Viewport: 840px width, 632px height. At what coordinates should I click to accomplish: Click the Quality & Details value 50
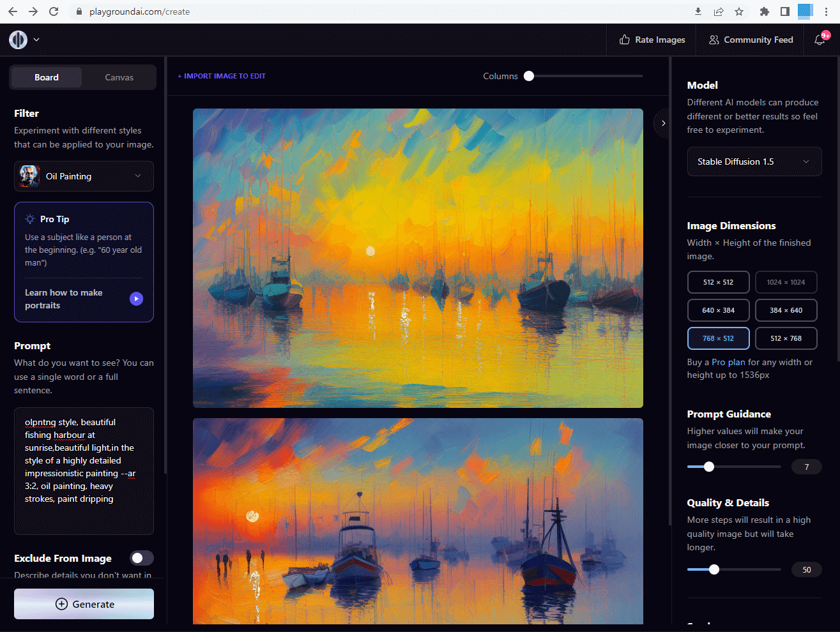pos(807,569)
